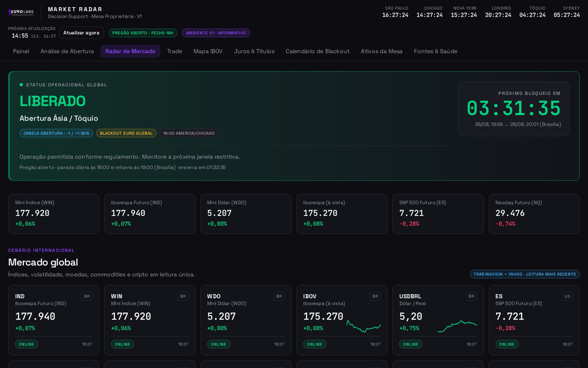This screenshot has height=368, width=588.
Task: Click the USDBRL sparkline chart
Action: [x=457, y=326]
